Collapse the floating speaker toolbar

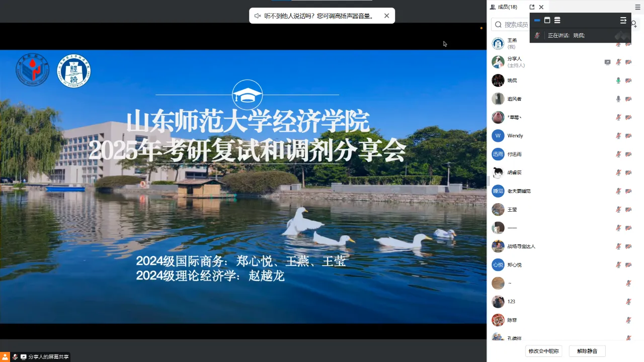[x=623, y=21]
